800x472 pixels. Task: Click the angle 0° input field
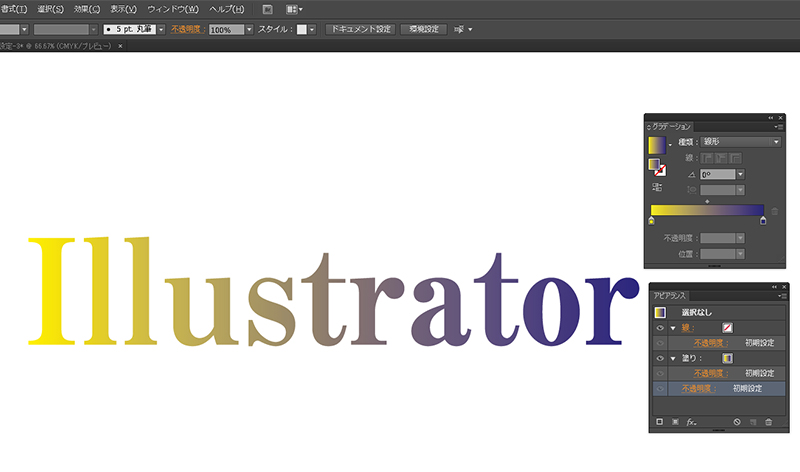tap(717, 175)
